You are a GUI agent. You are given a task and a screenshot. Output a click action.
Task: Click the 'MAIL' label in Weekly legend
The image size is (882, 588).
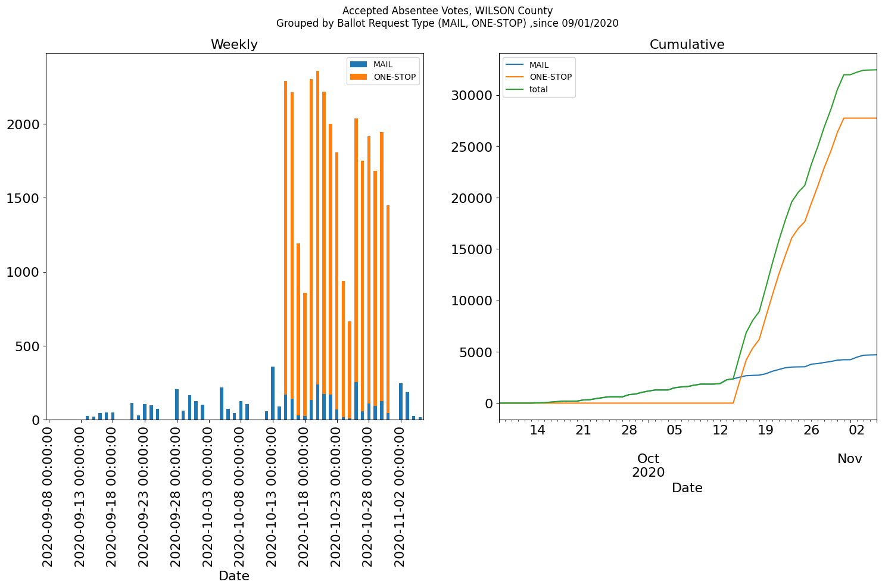tap(383, 64)
